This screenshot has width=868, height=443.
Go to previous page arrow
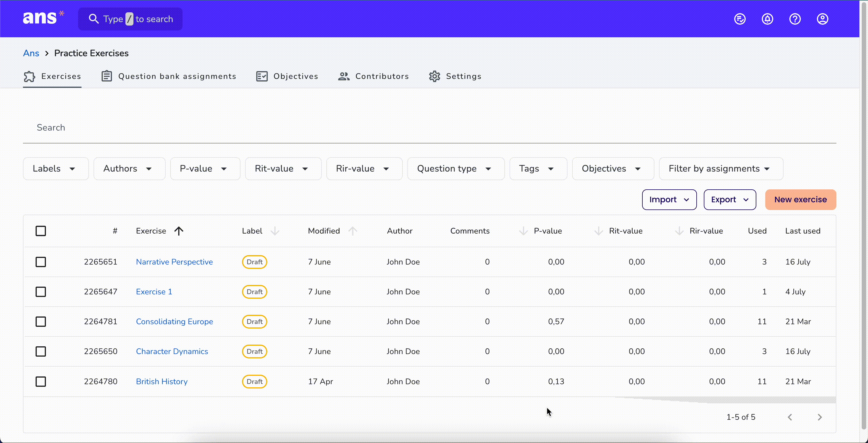point(790,417)
